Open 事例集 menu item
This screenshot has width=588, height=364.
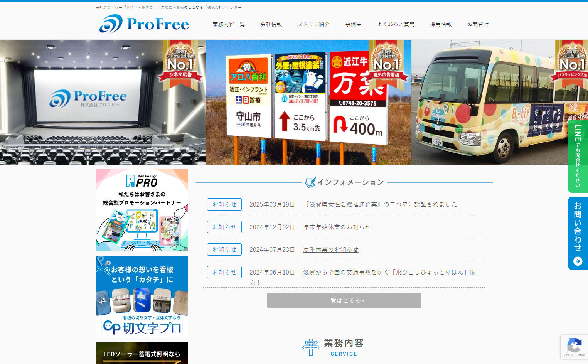coord(353,24)
